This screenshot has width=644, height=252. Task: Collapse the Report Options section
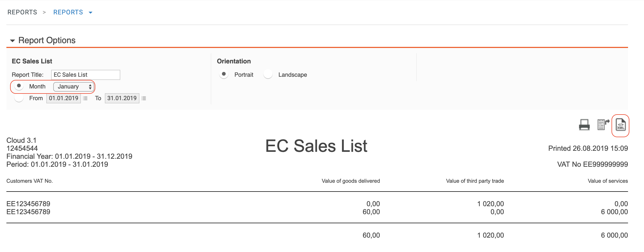(x=12, y=41)
